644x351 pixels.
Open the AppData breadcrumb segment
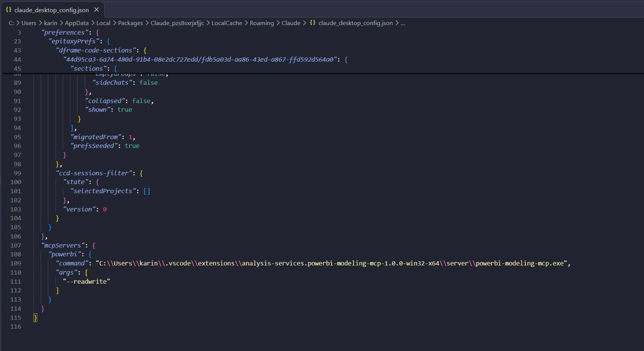pos(77,23)
